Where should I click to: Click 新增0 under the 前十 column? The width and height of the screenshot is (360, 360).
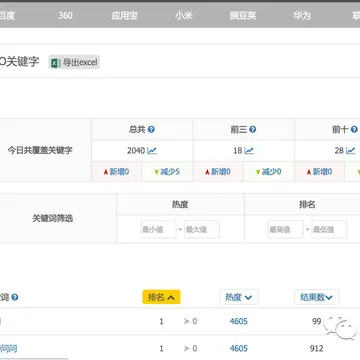[319, 172]
